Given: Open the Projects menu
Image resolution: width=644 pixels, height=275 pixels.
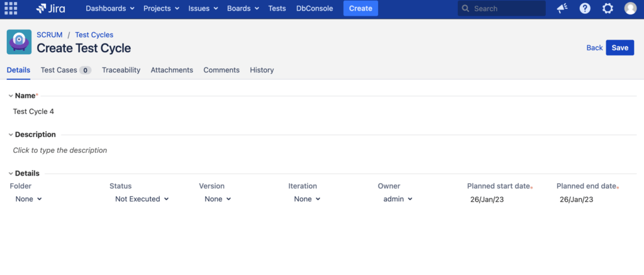Looking at the screenshot, I should 161,9.
